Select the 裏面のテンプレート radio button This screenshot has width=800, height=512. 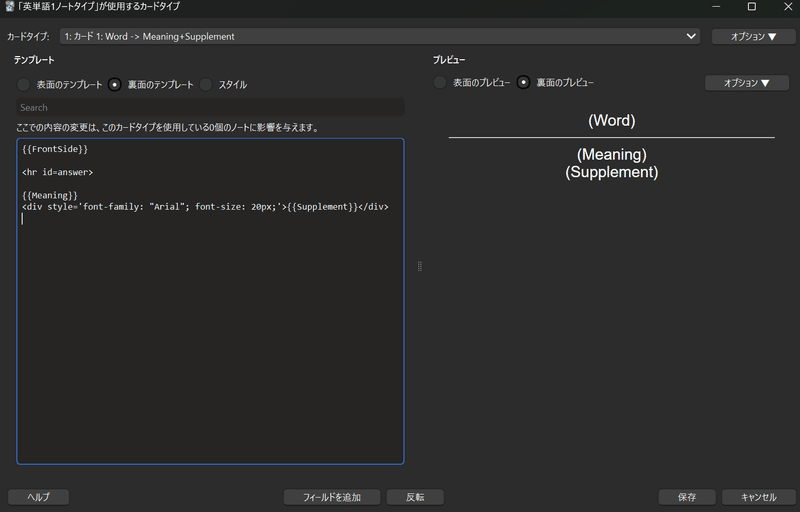point(115,85)
